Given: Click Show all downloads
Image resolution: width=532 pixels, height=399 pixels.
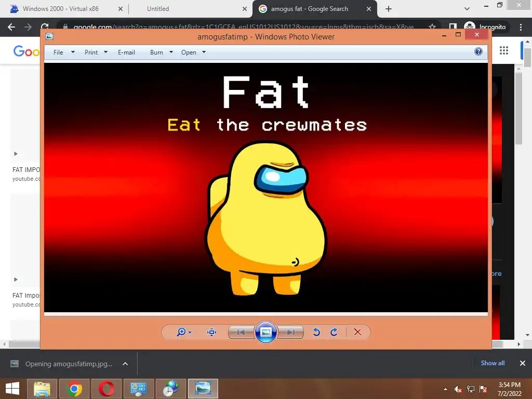Looking at the screenshot, I should pos(493,363).
